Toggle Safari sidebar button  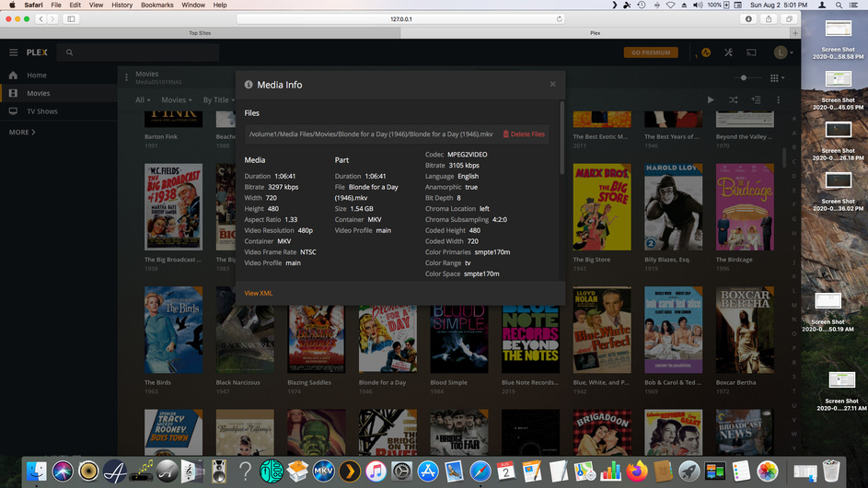click(71, 18)
